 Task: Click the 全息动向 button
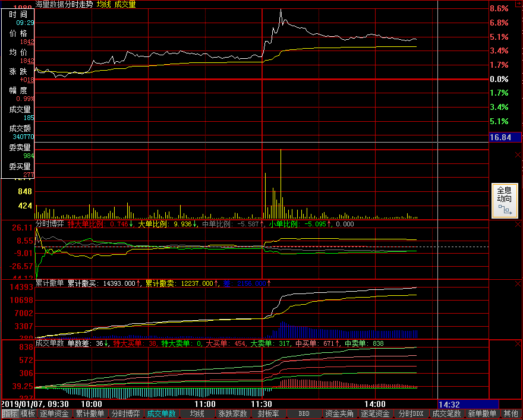pyautogui.click(x=504, y=200)
